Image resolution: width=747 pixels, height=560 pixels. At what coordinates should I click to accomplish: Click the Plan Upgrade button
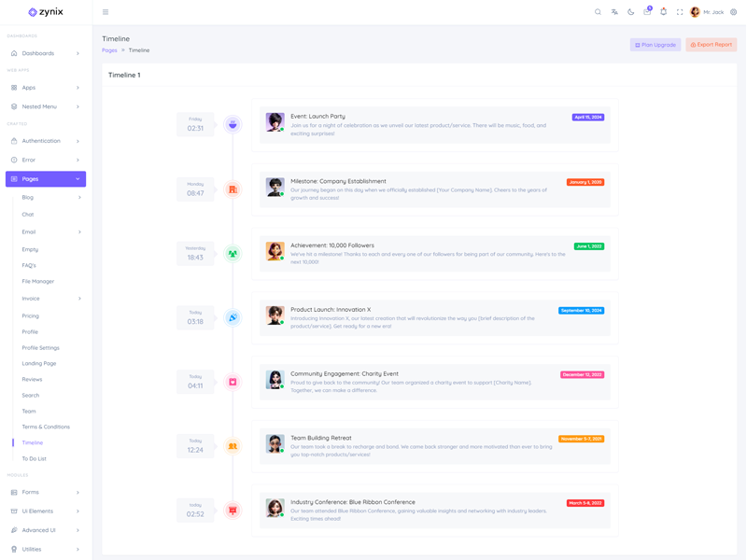655,45
